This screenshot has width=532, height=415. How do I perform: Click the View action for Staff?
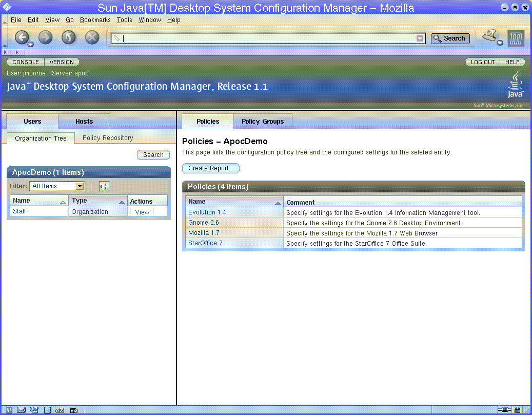[x=142, y=212]
